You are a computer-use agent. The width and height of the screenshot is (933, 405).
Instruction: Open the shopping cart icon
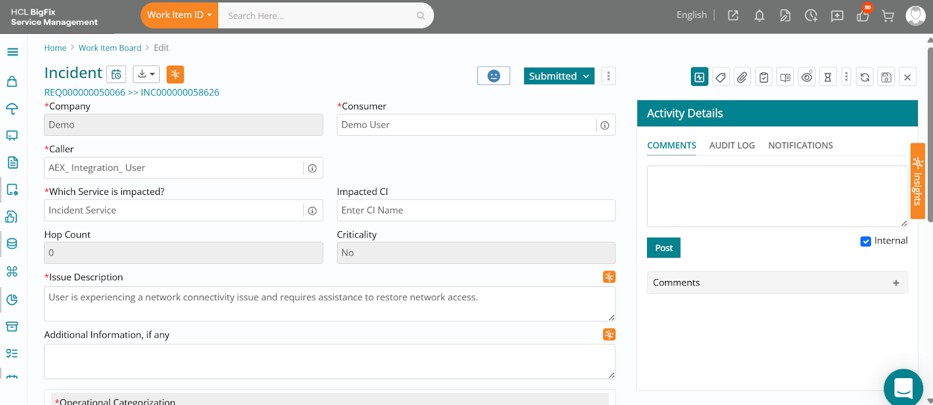888,16
